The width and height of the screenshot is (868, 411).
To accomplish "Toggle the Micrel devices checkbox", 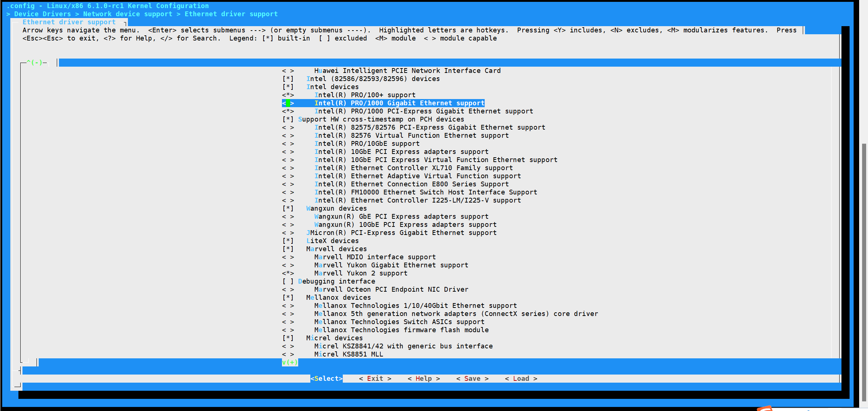I will 288,338.
